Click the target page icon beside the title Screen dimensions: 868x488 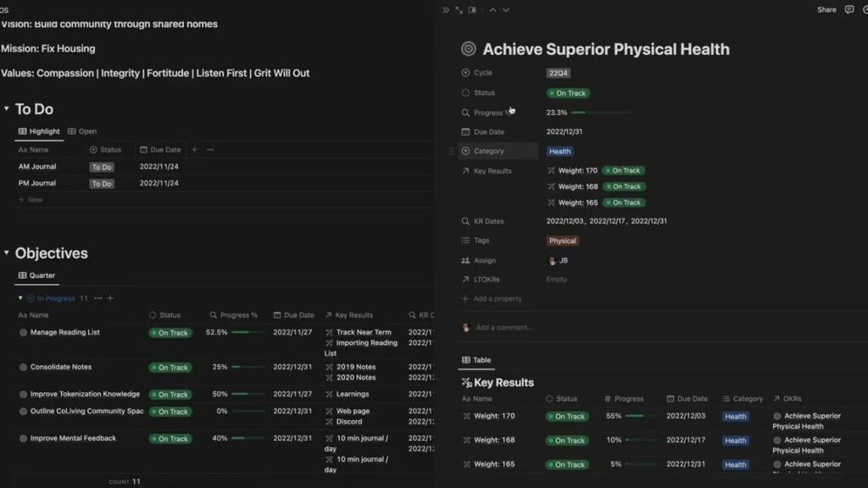pos(468,49)
